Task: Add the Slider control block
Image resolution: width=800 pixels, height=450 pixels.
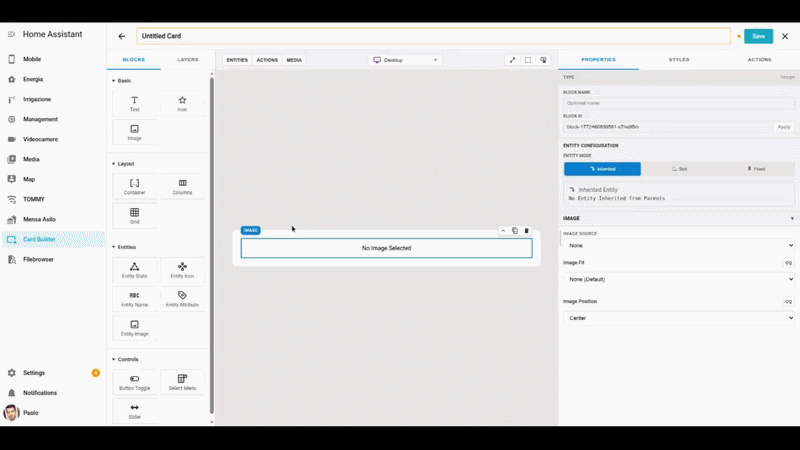Action: 134,411
